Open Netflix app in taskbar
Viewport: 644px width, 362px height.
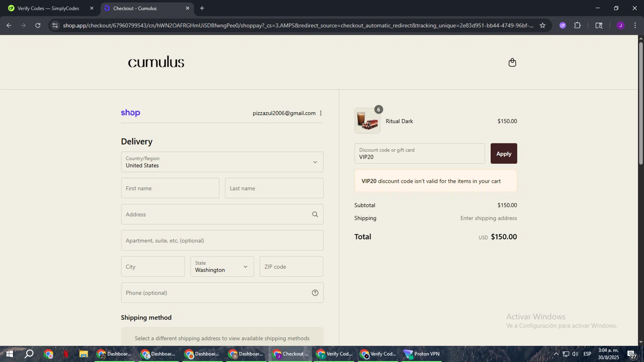point(66,354)
